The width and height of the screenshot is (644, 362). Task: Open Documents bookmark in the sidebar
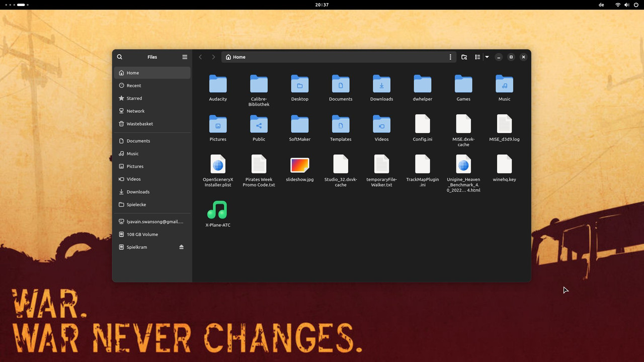152,141
